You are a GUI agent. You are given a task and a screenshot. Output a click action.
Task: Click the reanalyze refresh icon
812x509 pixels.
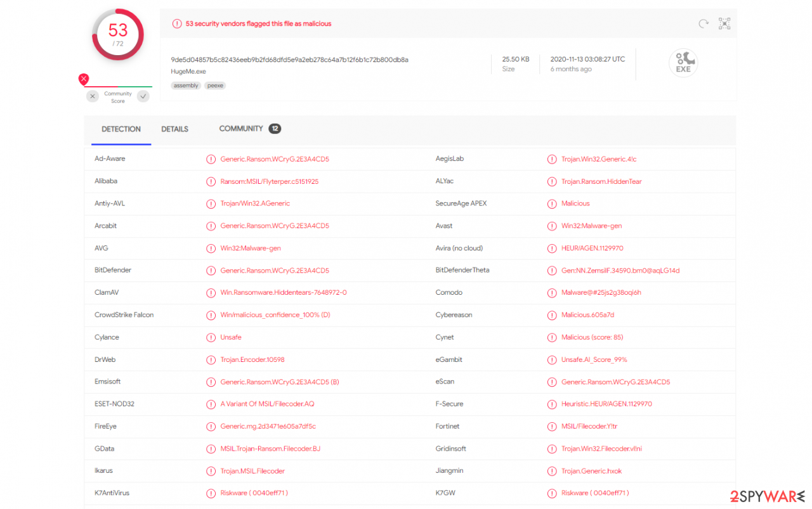pyautogui.click(x=704, y=23)
